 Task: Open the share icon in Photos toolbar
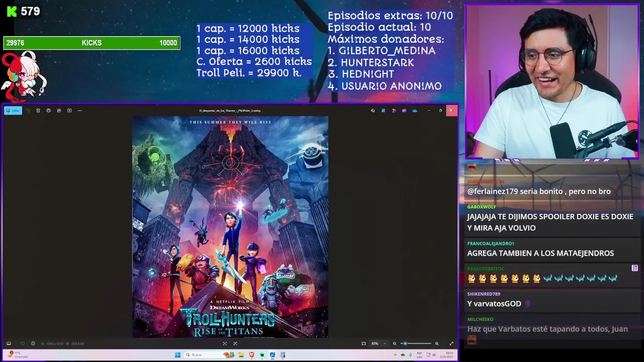click(x=59, y=111)
